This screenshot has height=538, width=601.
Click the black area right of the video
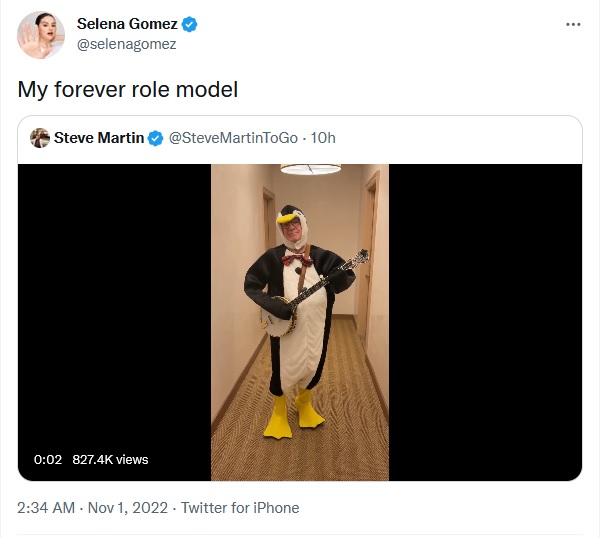485,300
